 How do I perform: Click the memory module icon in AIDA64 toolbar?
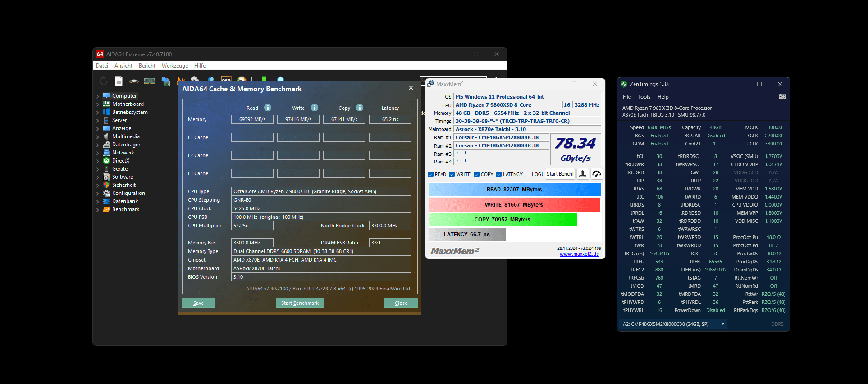click(149, 81)
